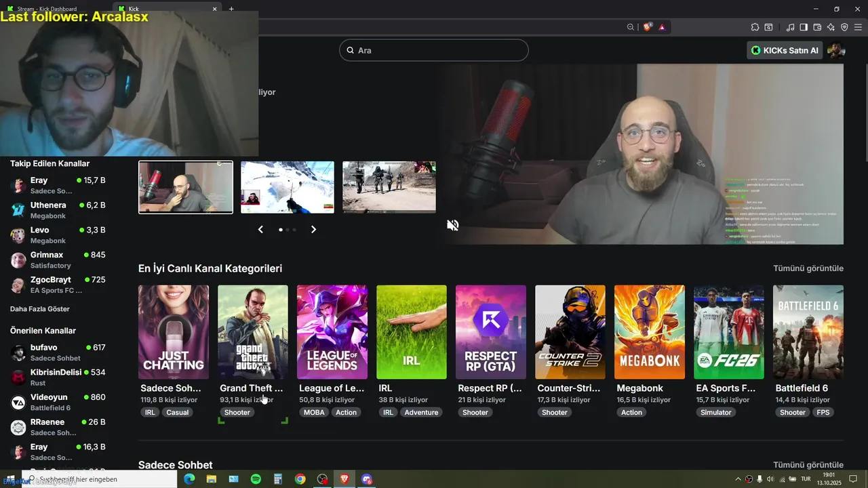Open the IRL grass category card
This screenshot has width=868, height=488.
[412, 332]
